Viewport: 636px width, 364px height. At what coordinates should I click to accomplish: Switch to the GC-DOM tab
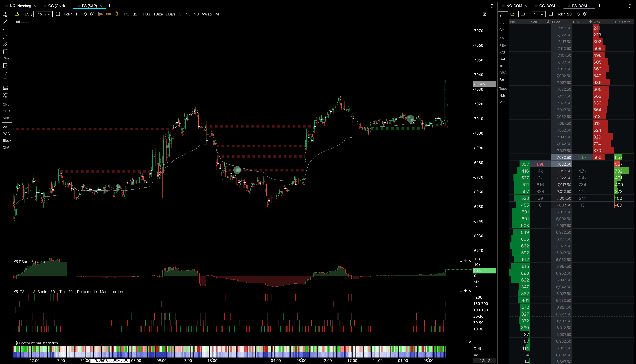(x=547, y=6)
